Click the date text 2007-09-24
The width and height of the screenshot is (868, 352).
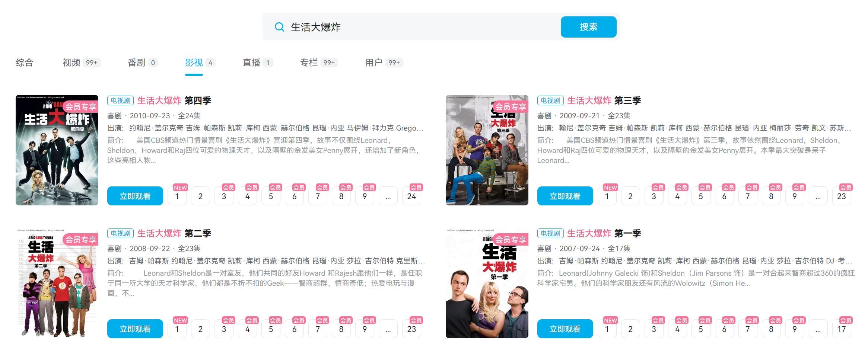click(580, 249)
